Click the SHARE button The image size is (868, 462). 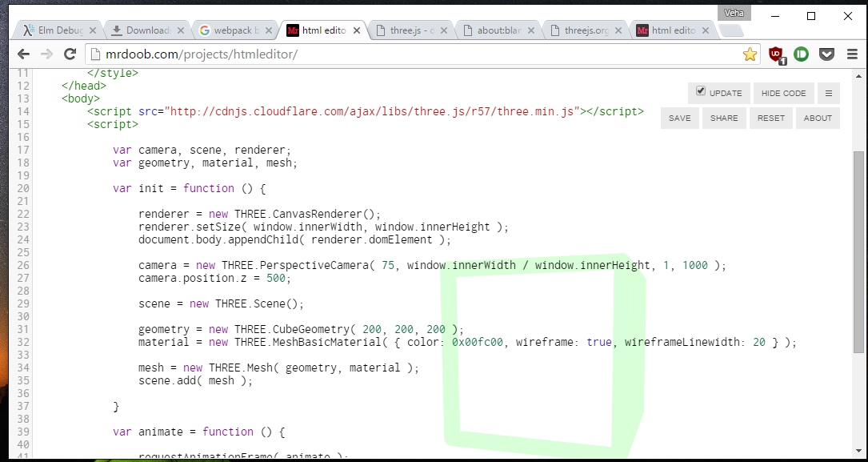pos(724,118)
